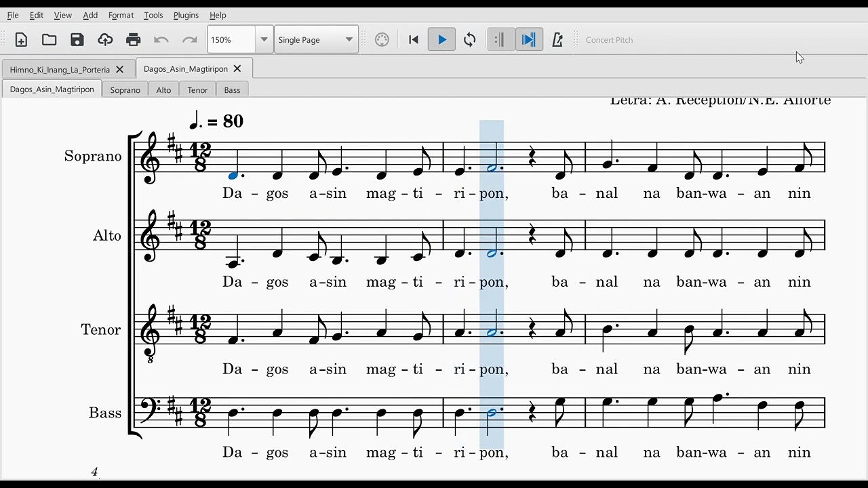Redo the last undone action
The height and width of the screenshot is (488, 868).
(x=190, y=40)
